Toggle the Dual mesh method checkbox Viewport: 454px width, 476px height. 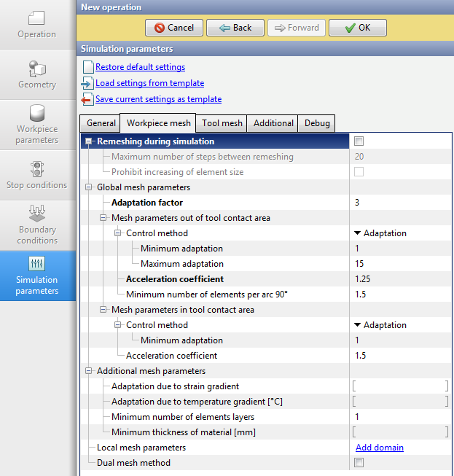359,463
